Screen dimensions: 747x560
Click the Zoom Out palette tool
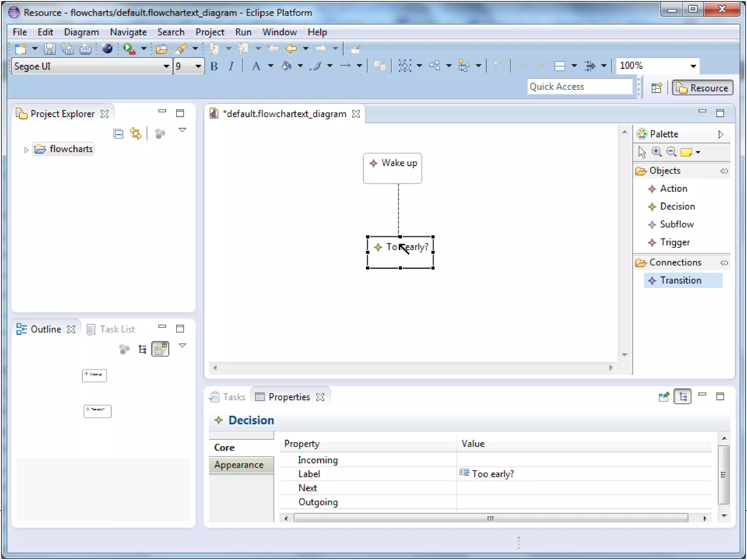671,152
